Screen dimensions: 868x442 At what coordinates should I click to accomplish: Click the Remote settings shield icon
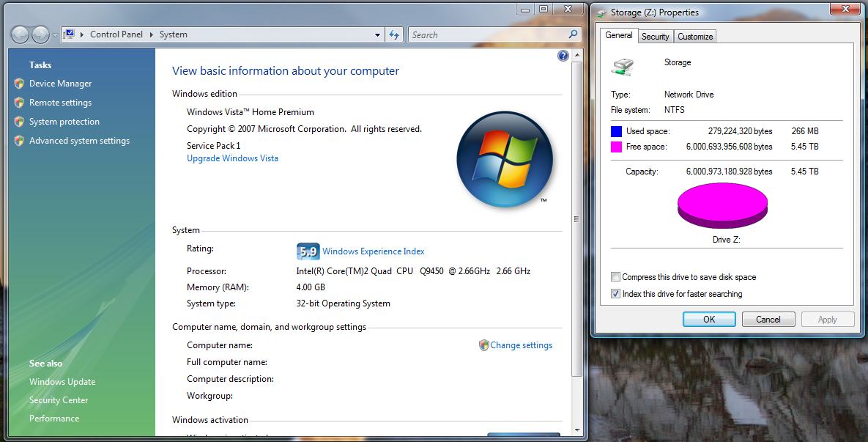(x=19, y=103)
